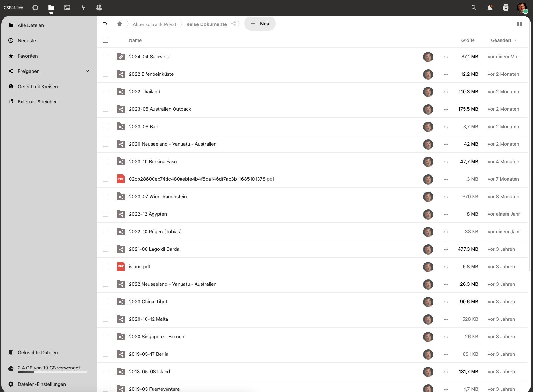Tick the select-all files checkbox
The image size is (533, 392).
coord(105,40)
